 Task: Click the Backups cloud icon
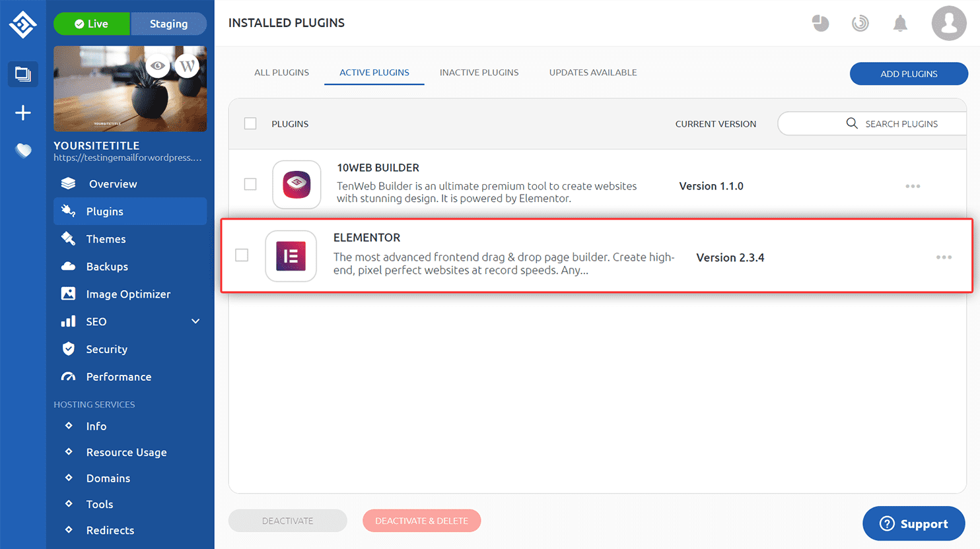tap(68, 266)
